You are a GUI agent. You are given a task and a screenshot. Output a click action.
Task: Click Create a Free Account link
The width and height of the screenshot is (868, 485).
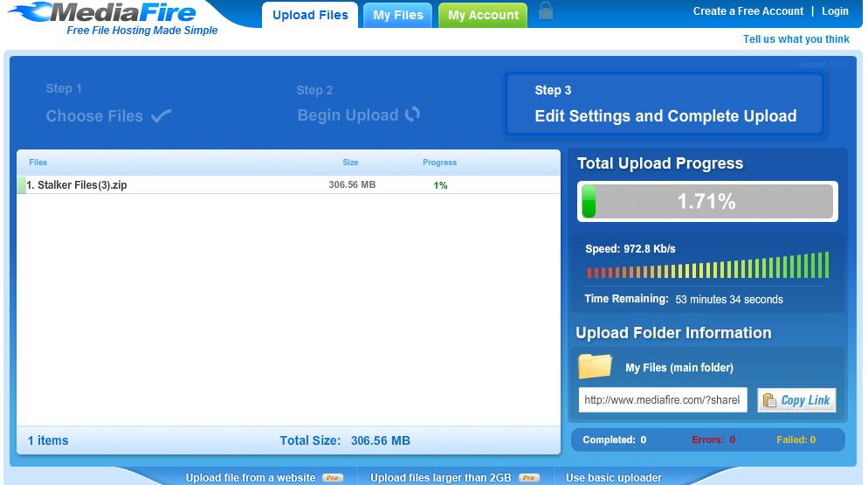pyautogui.click(x=747, y=11)
